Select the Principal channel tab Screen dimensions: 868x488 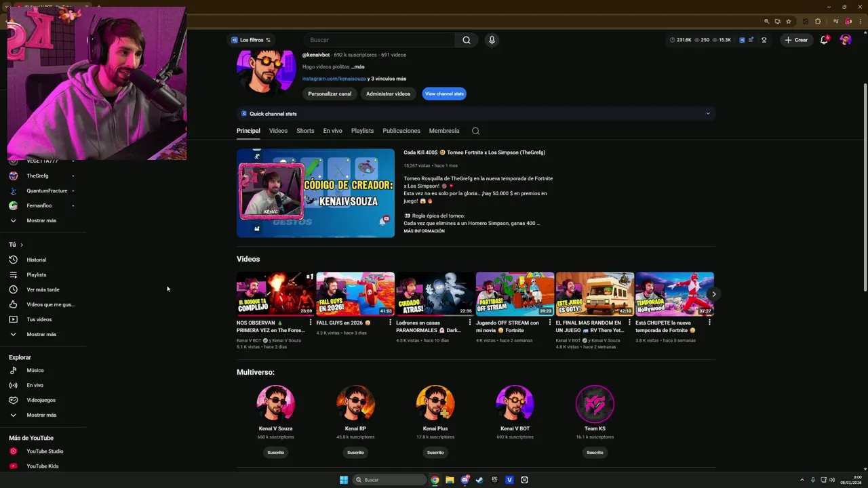point(248,131)
